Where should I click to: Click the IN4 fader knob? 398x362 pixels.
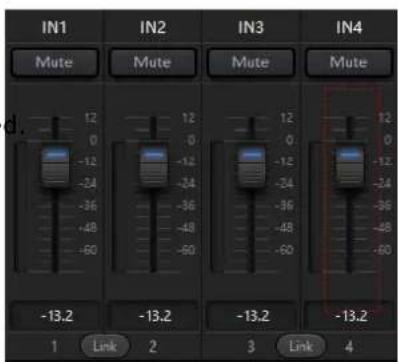point(349,166)
